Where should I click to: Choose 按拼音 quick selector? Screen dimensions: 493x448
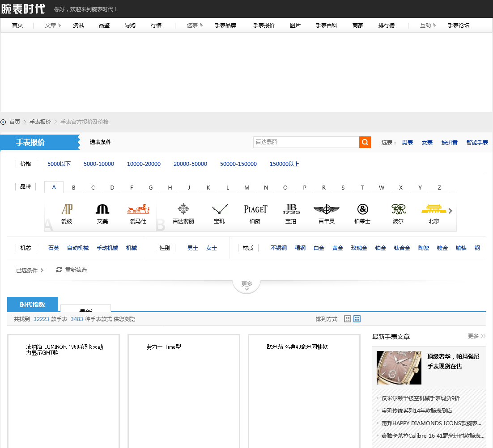click(x=449, y=142)
